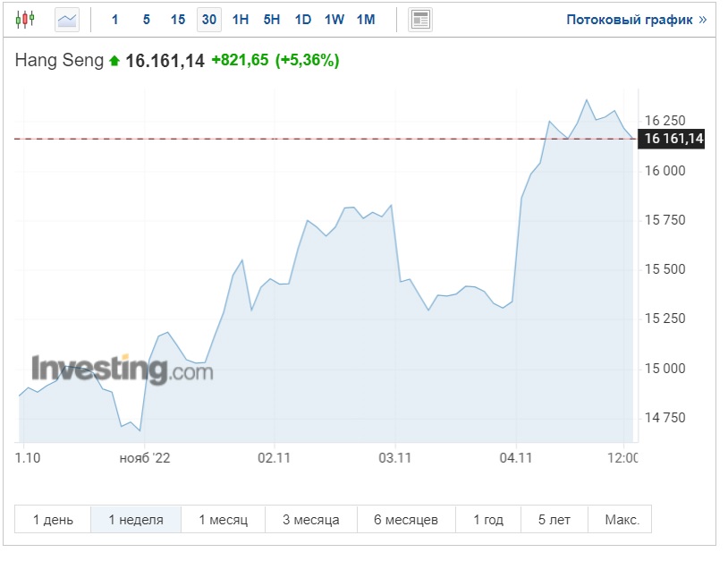Click the 16 161,14 current price label
Image resolution: width=728 pixels, height=561 pixels.
pyautogui.click(x=673, y=139)
